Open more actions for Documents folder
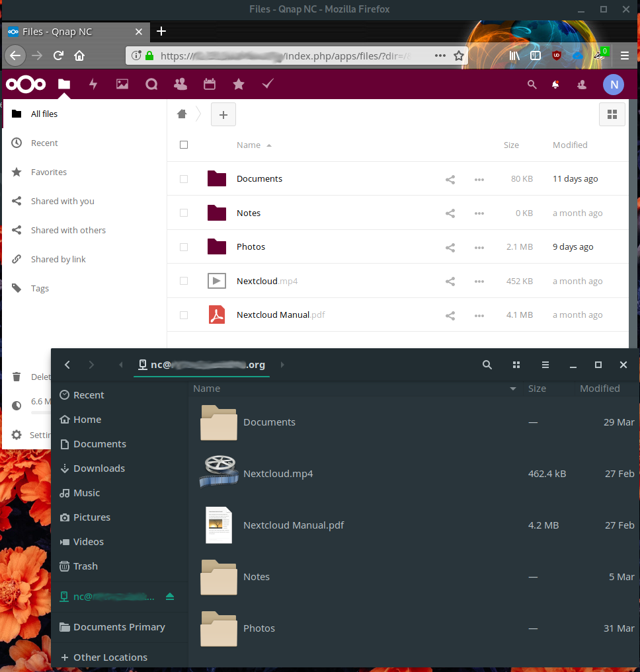This screenshot has height=672, width=640. [479, 180]
